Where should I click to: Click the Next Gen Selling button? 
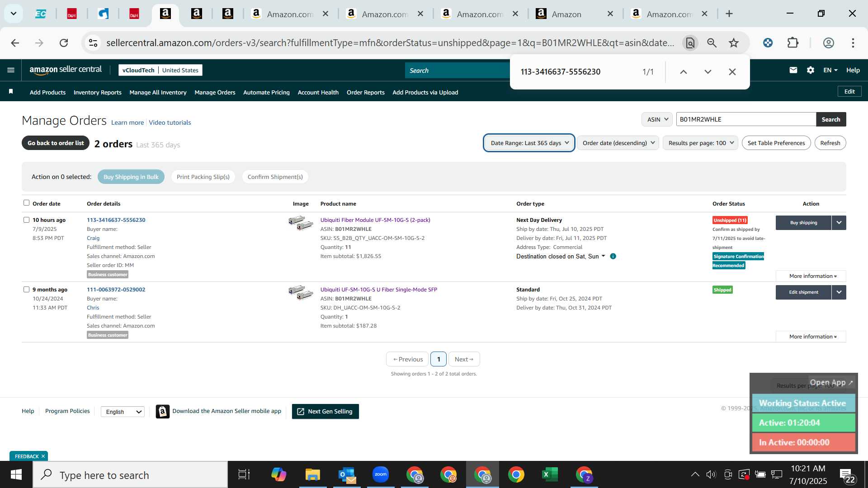(x=325, y=411)
